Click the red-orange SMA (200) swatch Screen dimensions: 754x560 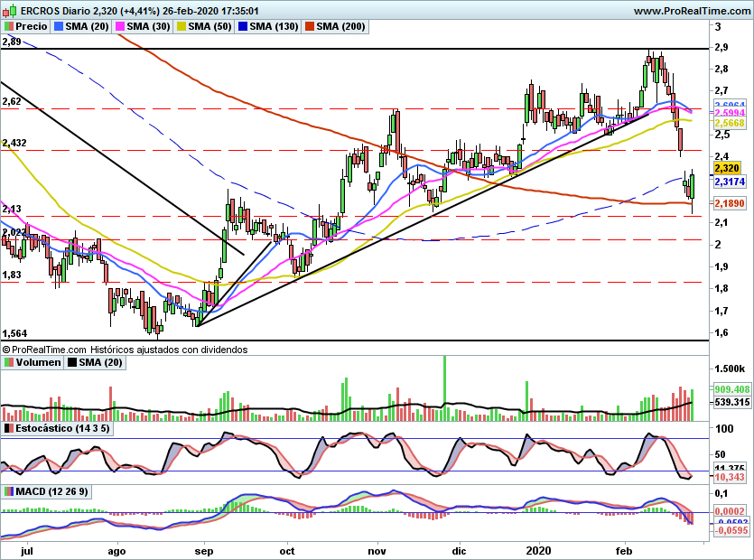[x=310, y=26]
